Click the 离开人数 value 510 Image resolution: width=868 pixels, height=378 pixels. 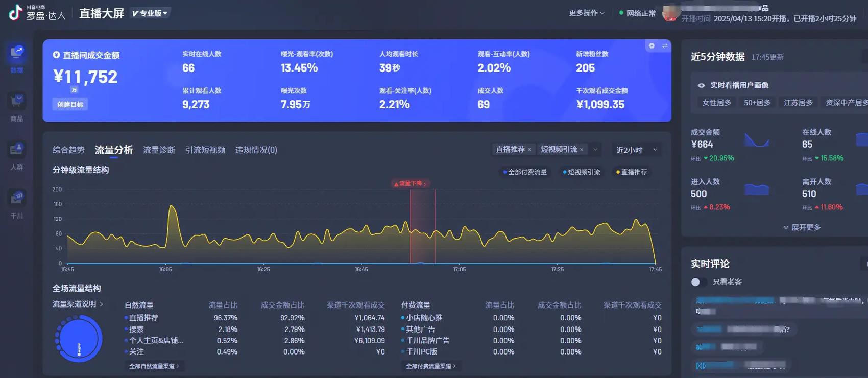tap(809, 194)
